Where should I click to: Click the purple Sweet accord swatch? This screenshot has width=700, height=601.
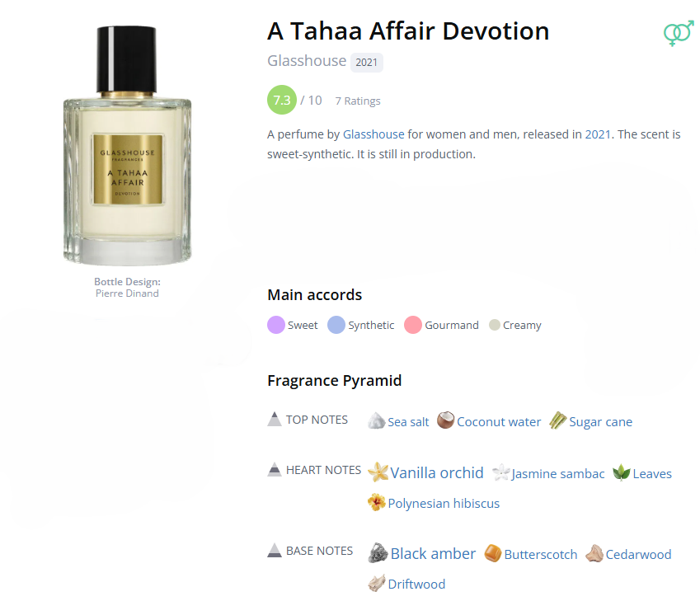pyautogui.click(x=276, y=325)
